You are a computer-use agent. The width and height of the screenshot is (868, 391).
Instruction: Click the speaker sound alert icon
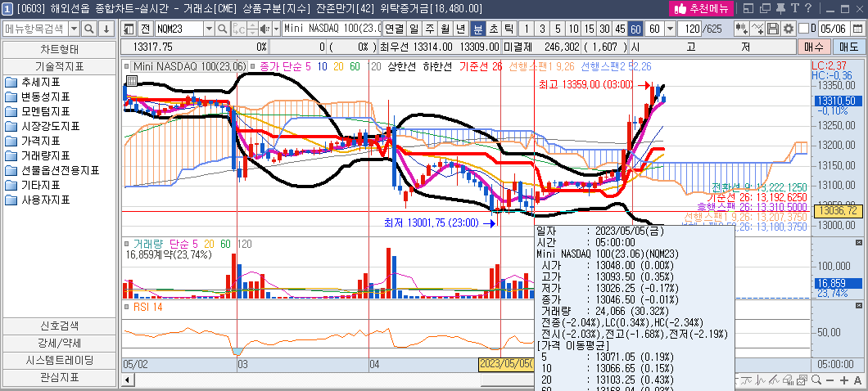pyautogui.click(x=264, y=29)
